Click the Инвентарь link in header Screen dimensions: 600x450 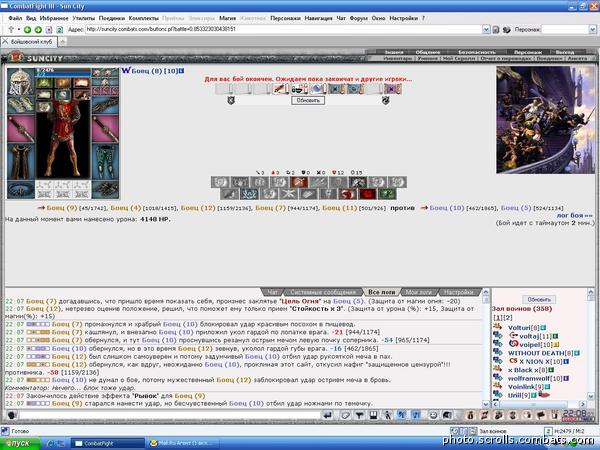(398, 59)
